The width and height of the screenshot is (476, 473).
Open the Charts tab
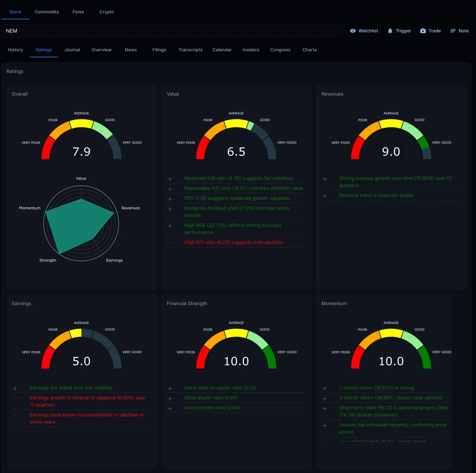309,50
